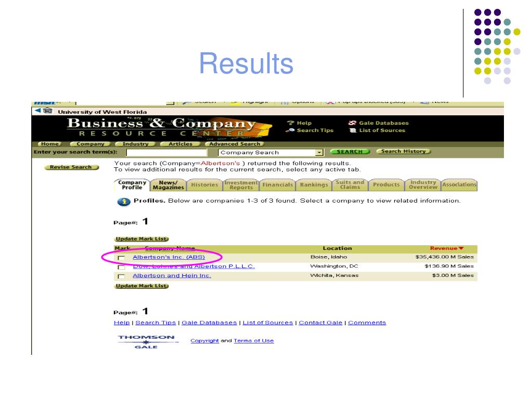Open the Company menu tab
This screenshot has width=532, height=399.
(90, 144)
